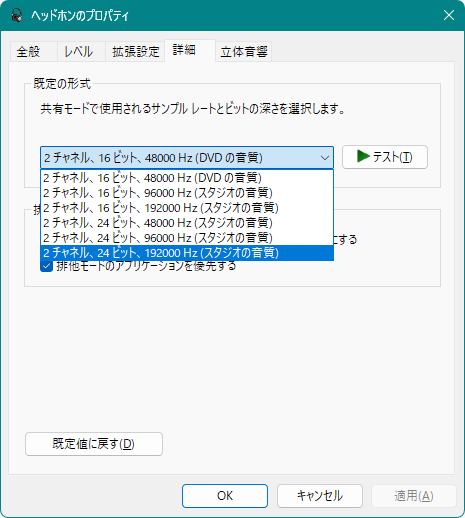Click the キャンセル button
The width and height of the screenshot is (465, 518).
320,496
